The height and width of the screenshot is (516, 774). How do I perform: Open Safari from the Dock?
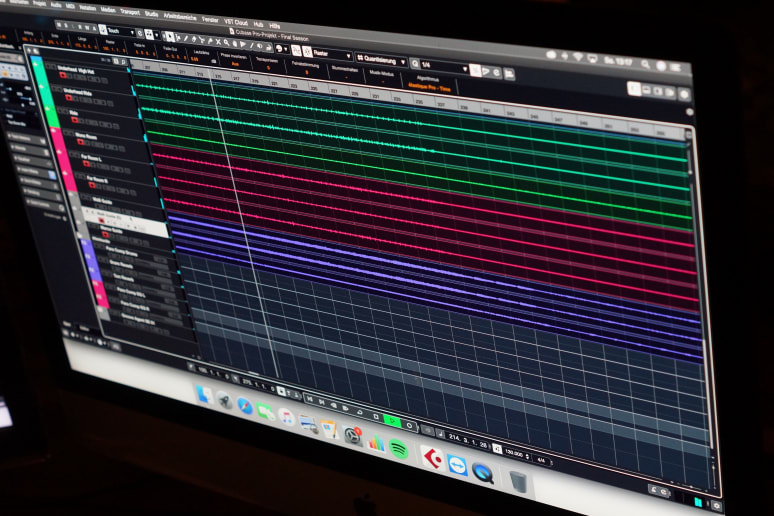[245, 406]
